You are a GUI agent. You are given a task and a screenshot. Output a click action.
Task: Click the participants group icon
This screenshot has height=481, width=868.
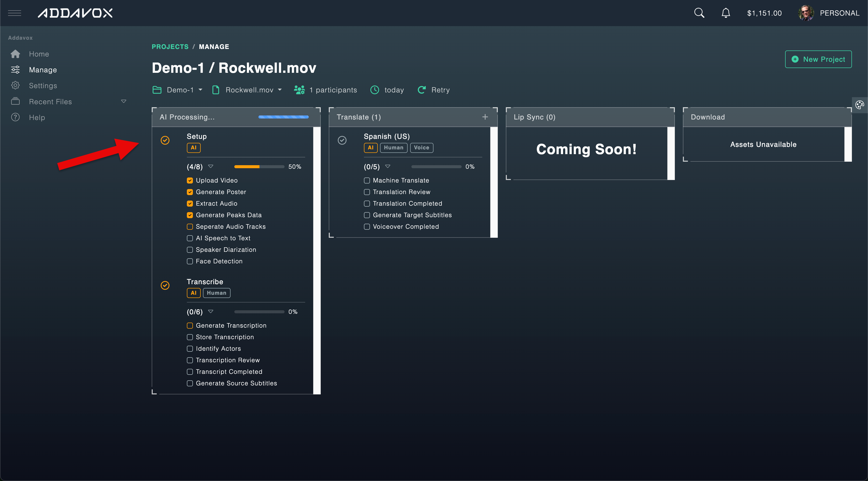[299, 90]
